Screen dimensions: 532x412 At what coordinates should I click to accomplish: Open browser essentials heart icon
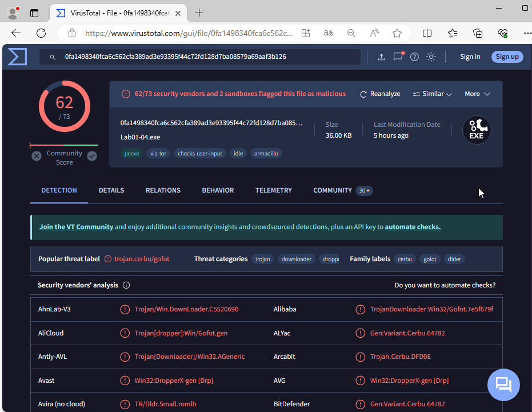coord(503,33)
